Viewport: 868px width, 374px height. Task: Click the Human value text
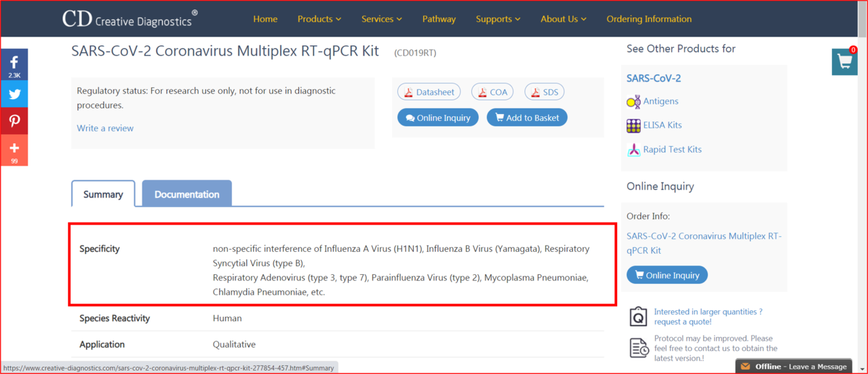coord(227,318)
